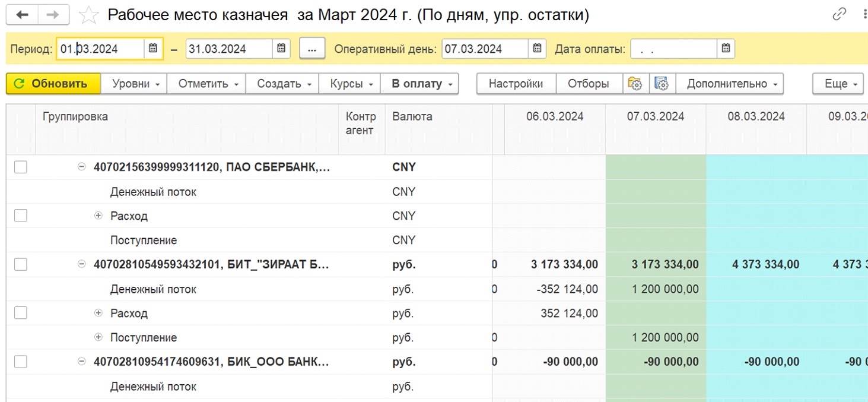Open the Дополнительно menu
The image size is (868, 402).
[x=732, y=84]
